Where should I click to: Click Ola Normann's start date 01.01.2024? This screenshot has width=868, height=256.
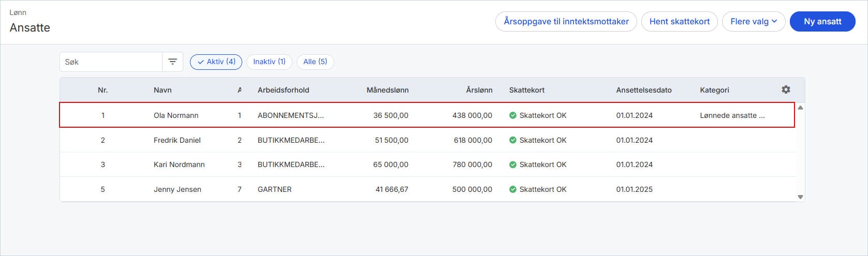(634, 115)
